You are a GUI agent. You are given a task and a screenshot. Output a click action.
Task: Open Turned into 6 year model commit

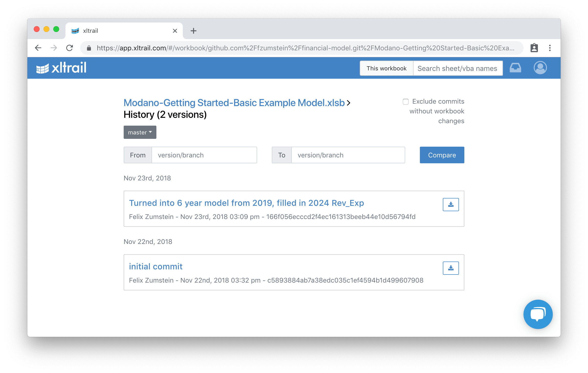coord(246,203)
